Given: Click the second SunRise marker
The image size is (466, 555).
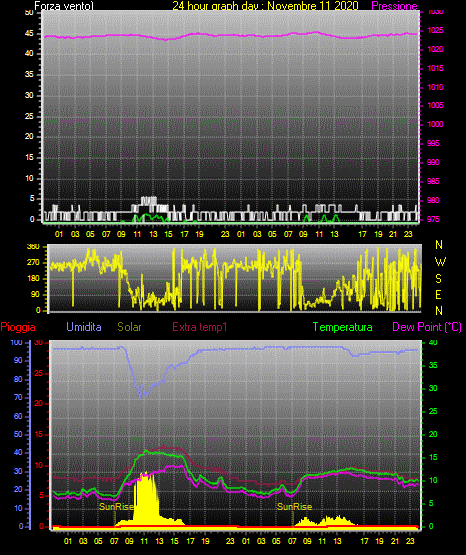Looking at the screenshot, I should click(x=294, y=507).
